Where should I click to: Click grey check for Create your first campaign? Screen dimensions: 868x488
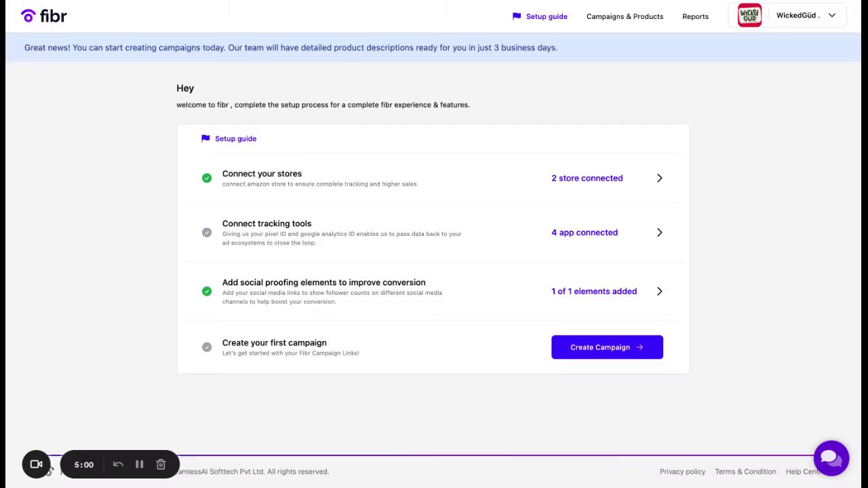pyautogui.click(x=207, y=347)
